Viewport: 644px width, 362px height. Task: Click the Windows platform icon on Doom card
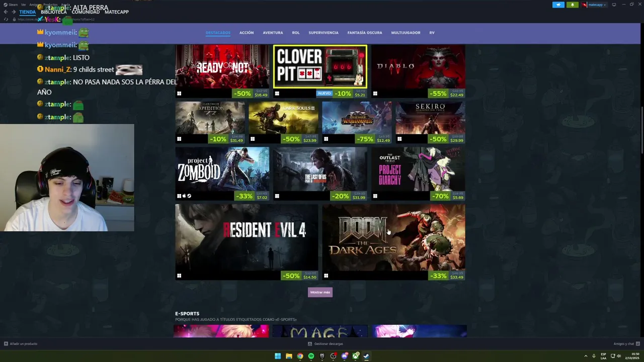pyautogui.click(x=326, y=276)
